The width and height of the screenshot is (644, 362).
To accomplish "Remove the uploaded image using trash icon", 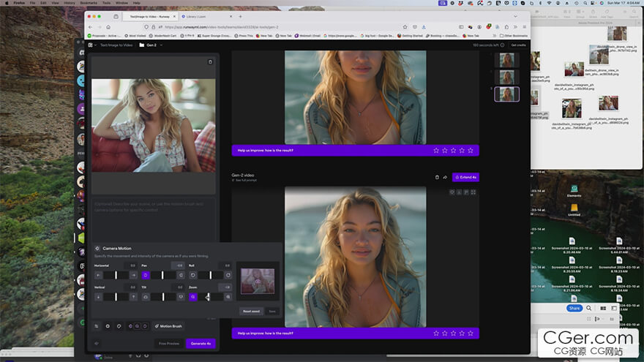I will point(210,62).
